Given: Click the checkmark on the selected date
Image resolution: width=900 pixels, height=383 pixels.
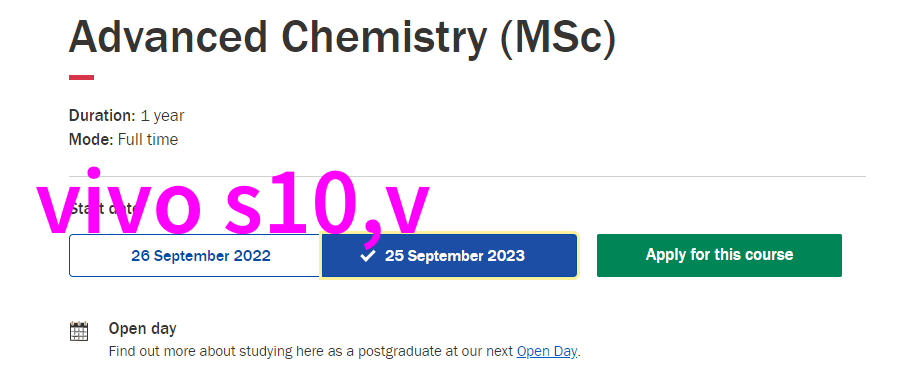Looking at the screenshot, I should point(367,256).
